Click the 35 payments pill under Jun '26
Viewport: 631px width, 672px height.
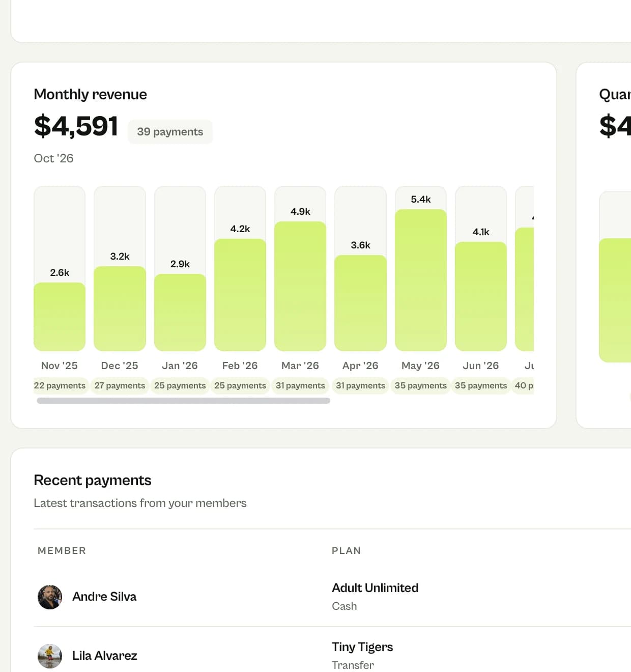tap(481, 385)
